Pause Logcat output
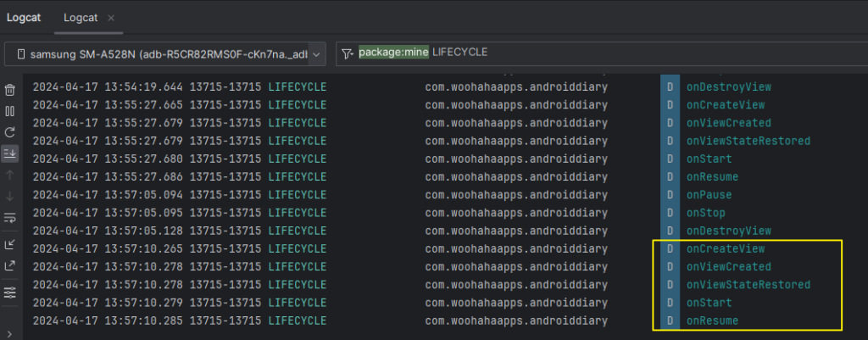This screenshot has height=340, width=868. pyautogui.click(x=10, y=111)
